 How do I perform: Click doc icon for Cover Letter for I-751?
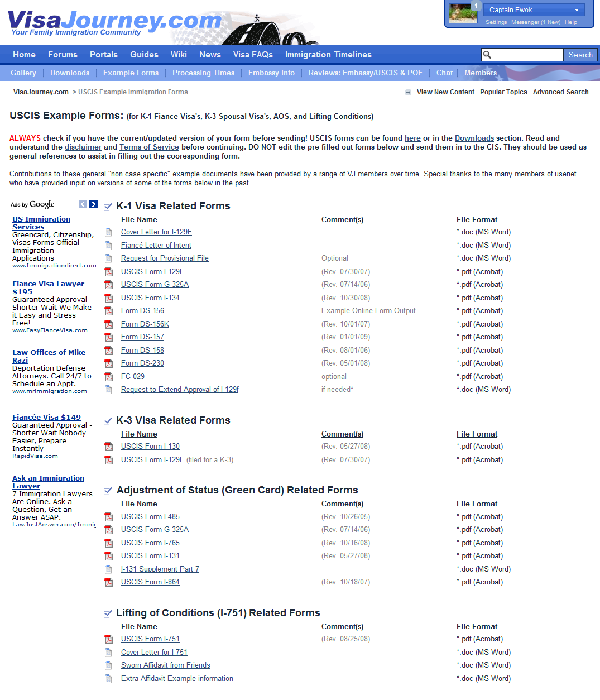108,653
